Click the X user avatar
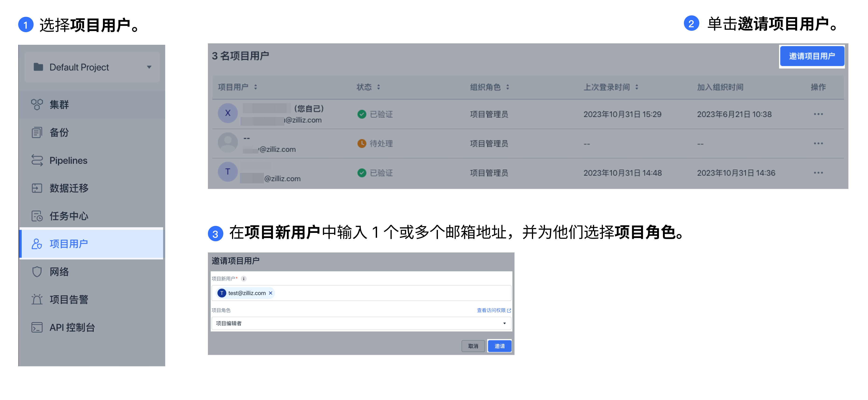Viewport: 868px width, 400px height. pos(228,113)
